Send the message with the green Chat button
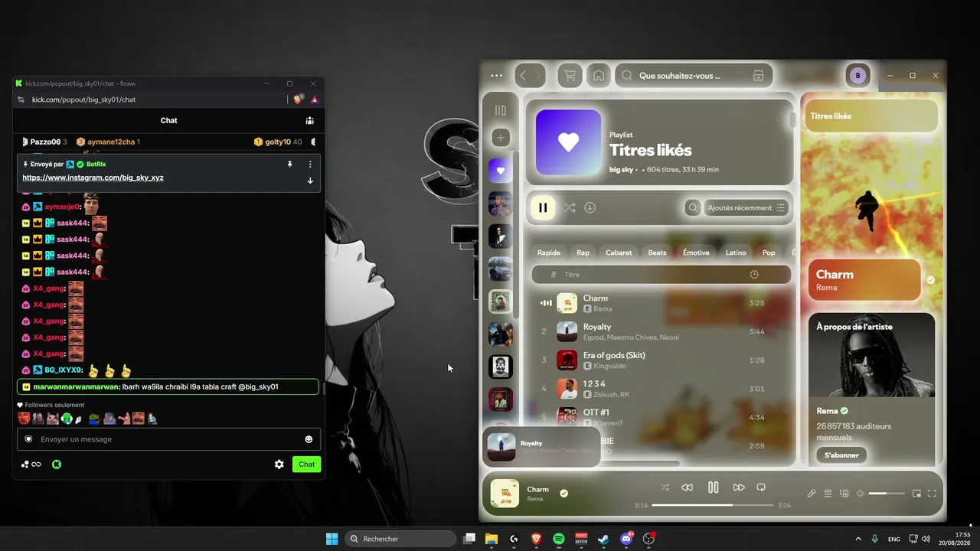This screenshot has height=551, width=980. tap(306, 465)
